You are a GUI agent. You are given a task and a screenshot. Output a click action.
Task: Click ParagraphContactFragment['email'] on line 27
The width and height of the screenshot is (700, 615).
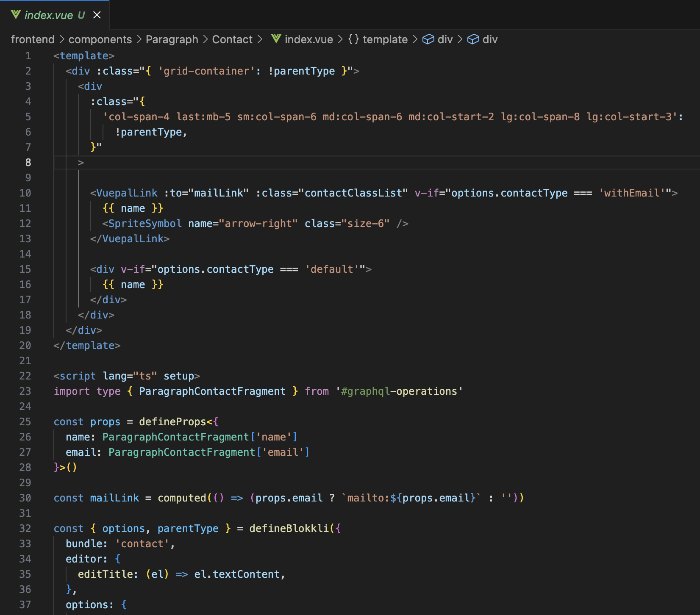[x=209, y=452]
